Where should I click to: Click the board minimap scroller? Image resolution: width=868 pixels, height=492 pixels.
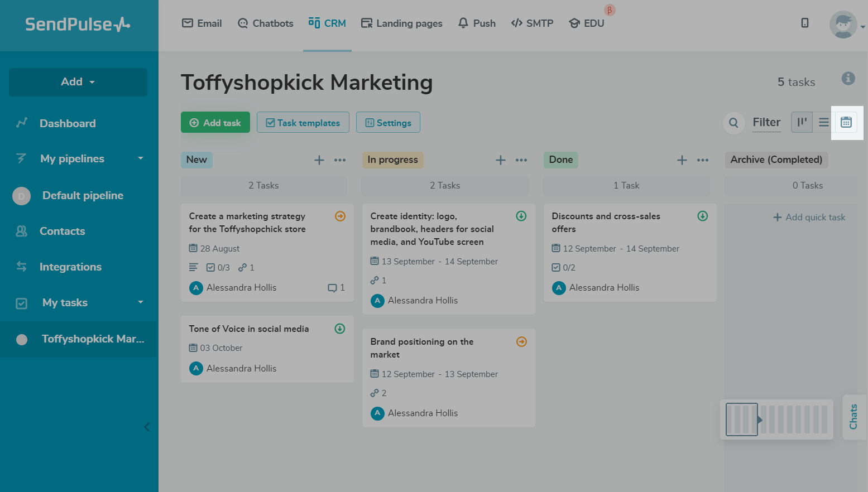(x=776, y=419)
